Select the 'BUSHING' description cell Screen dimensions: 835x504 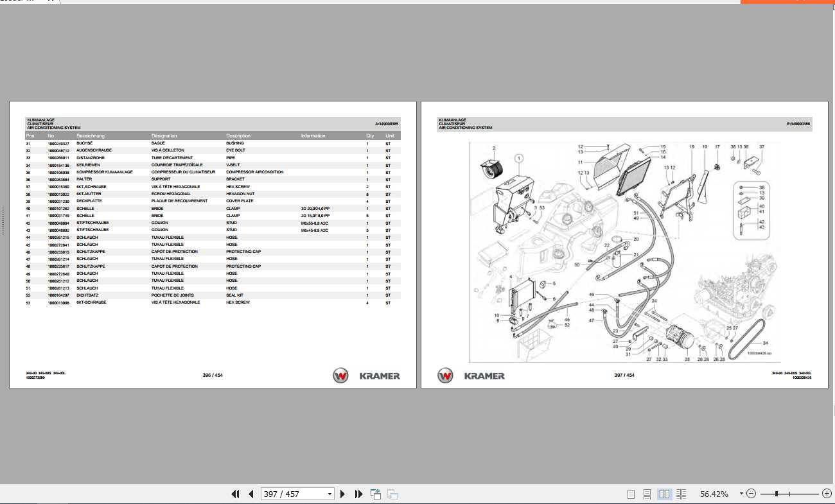point(234,143)
